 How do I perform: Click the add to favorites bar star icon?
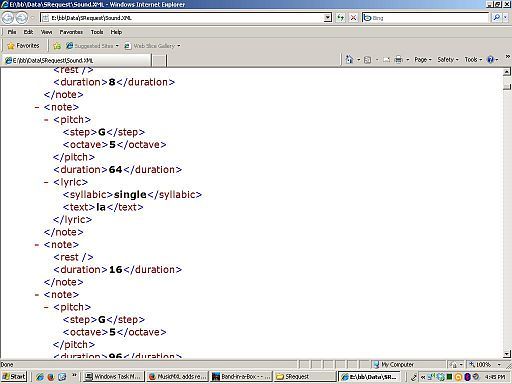[57, 46]
